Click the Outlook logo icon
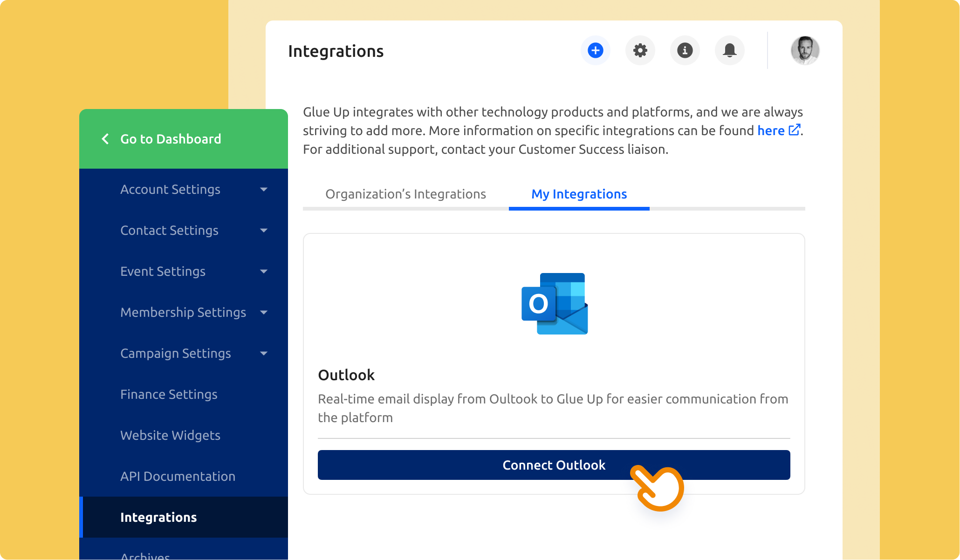 pos(554,303)
